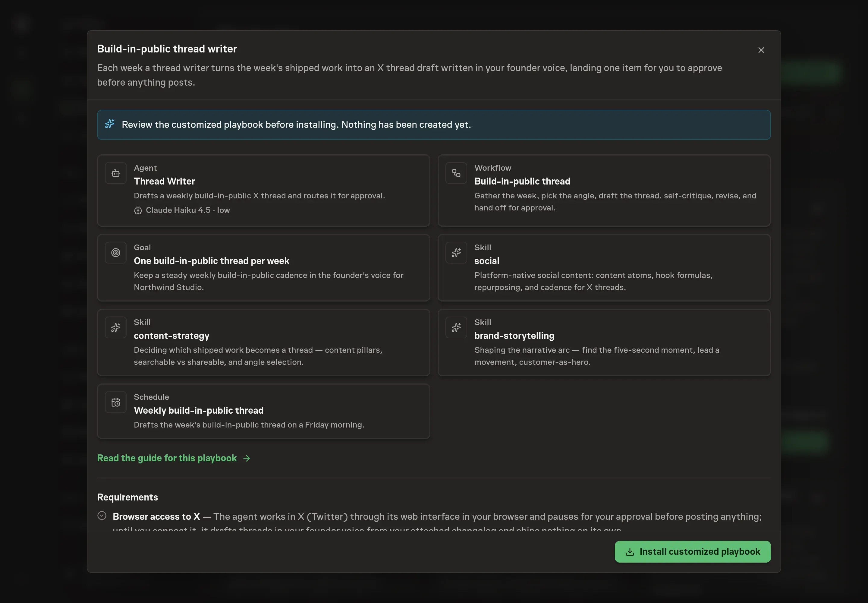Image resolution: width=868 pixels, height=603 pixels.
Task: Click the Goal target icon
Action: (x=115, y=253)
